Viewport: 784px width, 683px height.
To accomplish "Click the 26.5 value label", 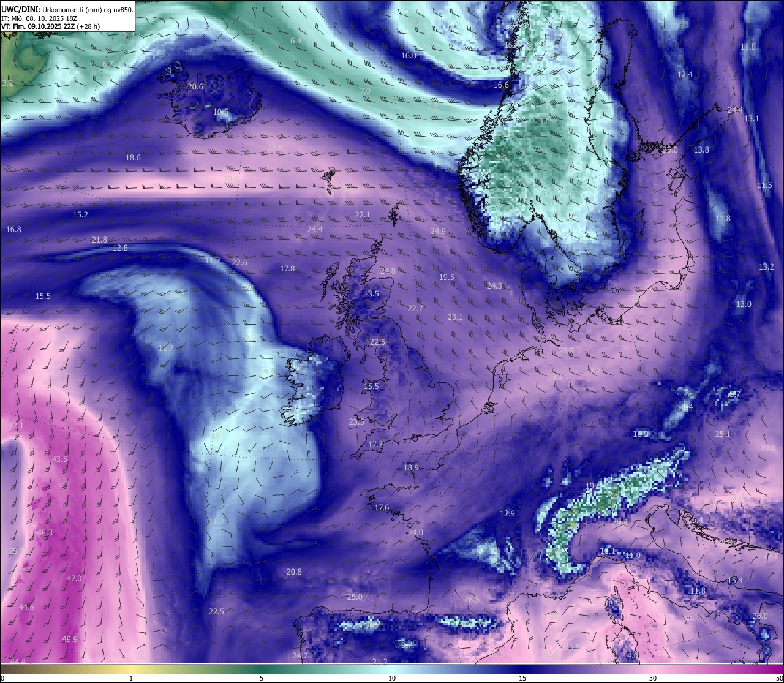I will tap(472, 599).
